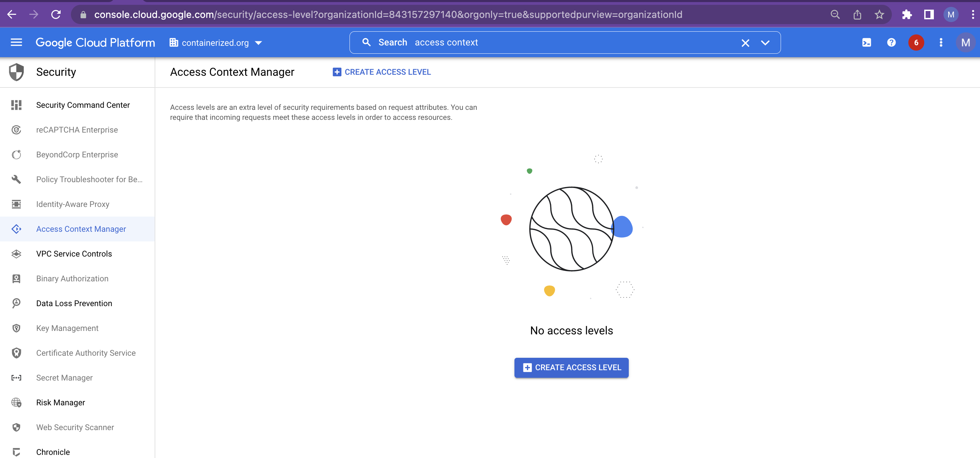The height and width of the screenshot is (458, 980).
Task: Open the account avatar labeled M
Action: (x=966, y=42)
